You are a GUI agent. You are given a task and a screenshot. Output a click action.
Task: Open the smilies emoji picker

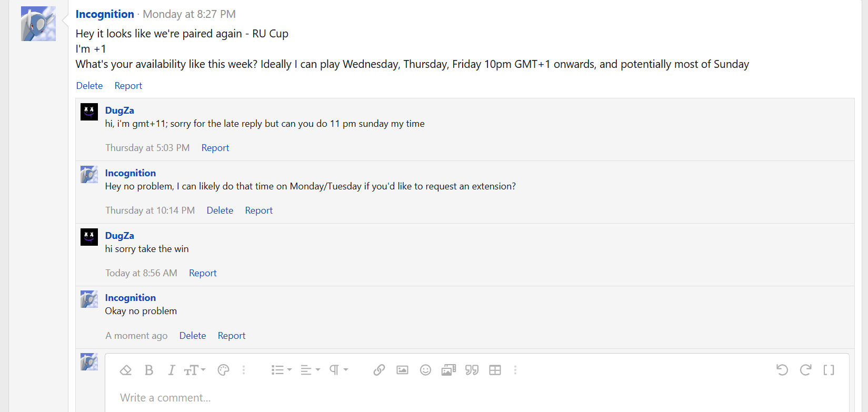click(x=425, y=370)
